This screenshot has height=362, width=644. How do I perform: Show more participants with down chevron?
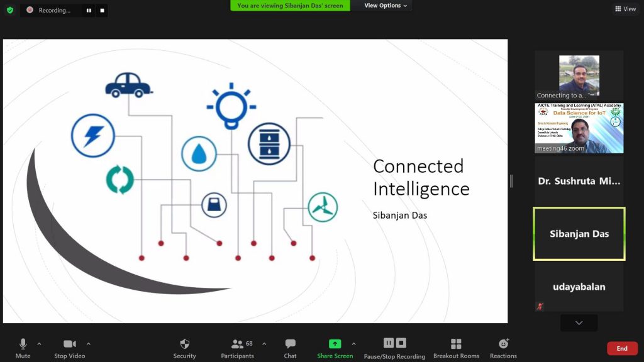click(x=579, y=323)
